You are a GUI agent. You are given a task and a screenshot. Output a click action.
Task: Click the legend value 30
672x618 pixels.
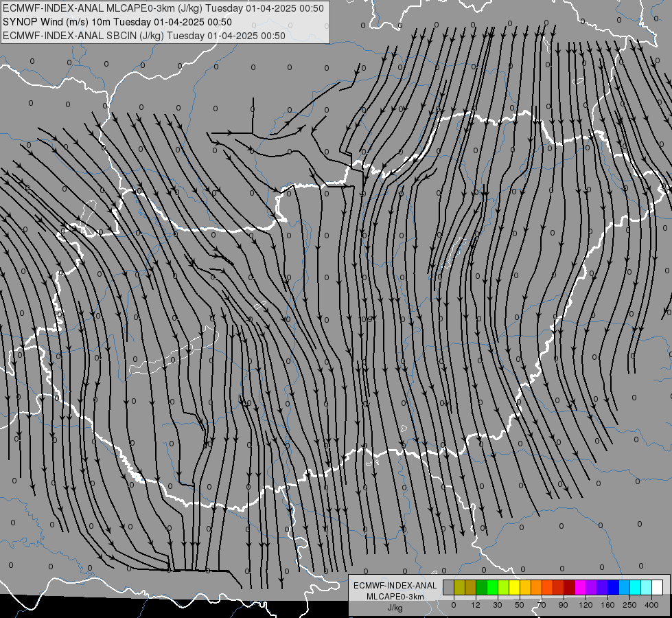(x=497, y=605)
